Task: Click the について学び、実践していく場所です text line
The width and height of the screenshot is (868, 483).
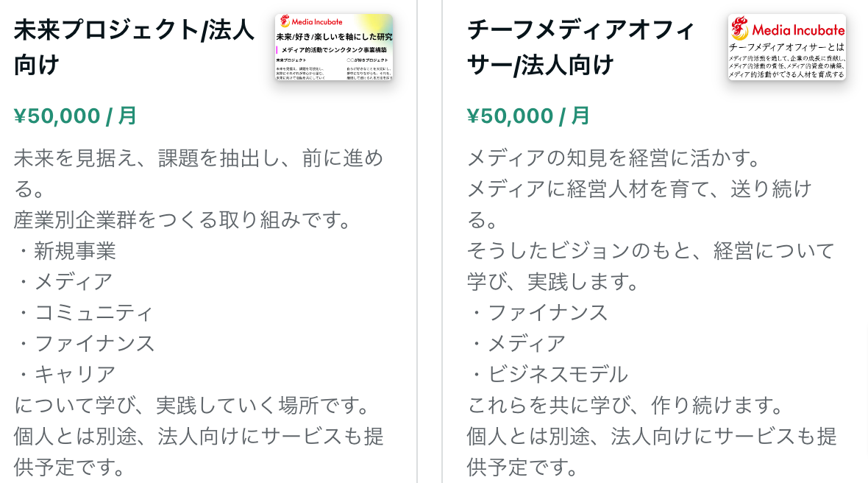Action: coord(191,405)
